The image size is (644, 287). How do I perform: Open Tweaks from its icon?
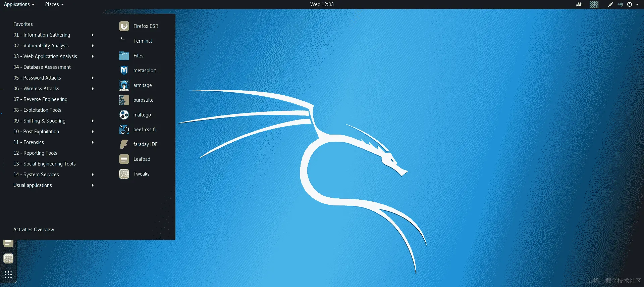coord(124,174)
